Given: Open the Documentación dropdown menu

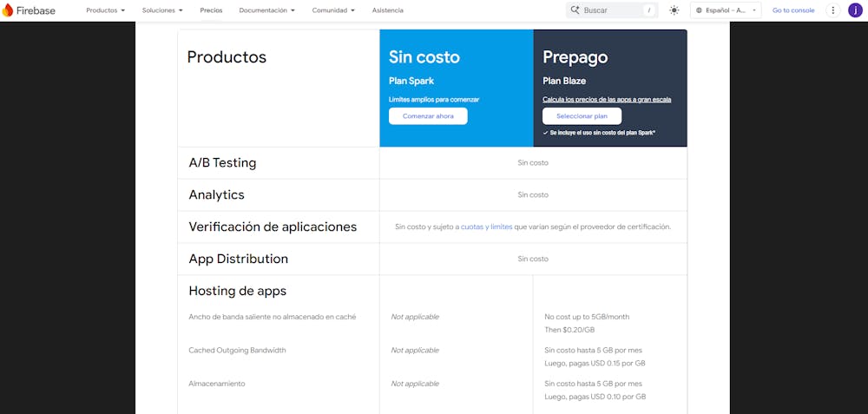Looking at the screenshot, I should tap(266, 10).
